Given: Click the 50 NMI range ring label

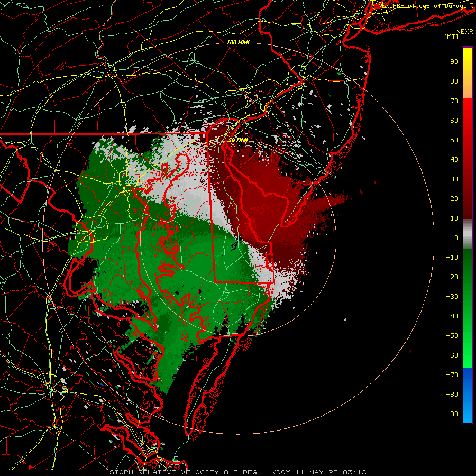Looking at the screenshot, I should 238,140.
